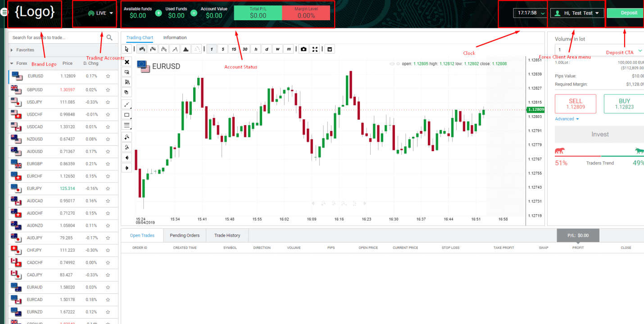Toggle the eye icon beside OHLC values

[392, 64]
